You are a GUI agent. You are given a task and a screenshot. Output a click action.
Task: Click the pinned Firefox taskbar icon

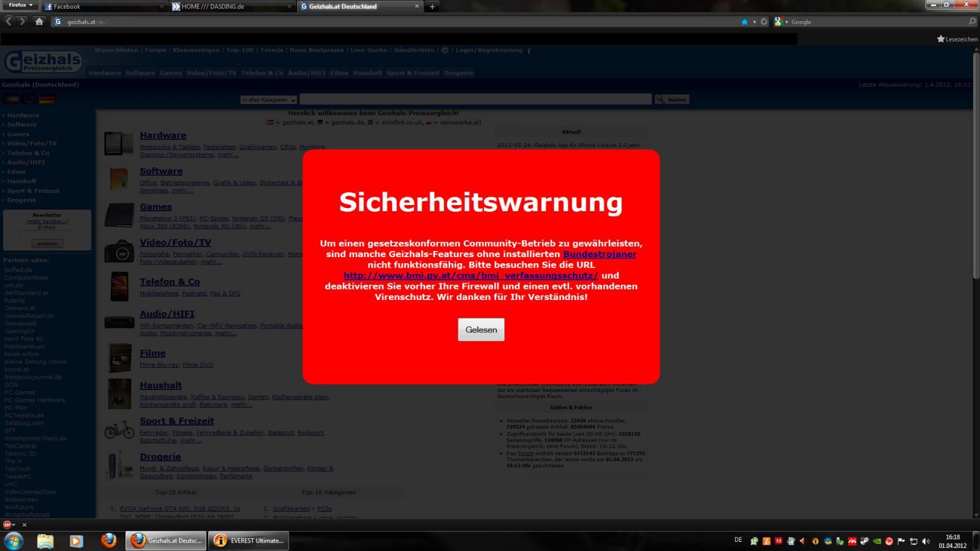pyautogui.click(x=108, y=541)
